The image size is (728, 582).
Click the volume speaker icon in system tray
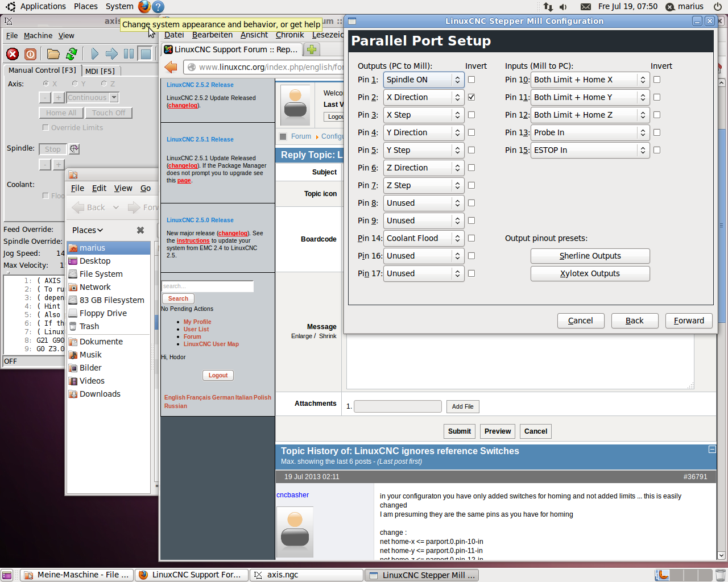click(563, 7)
